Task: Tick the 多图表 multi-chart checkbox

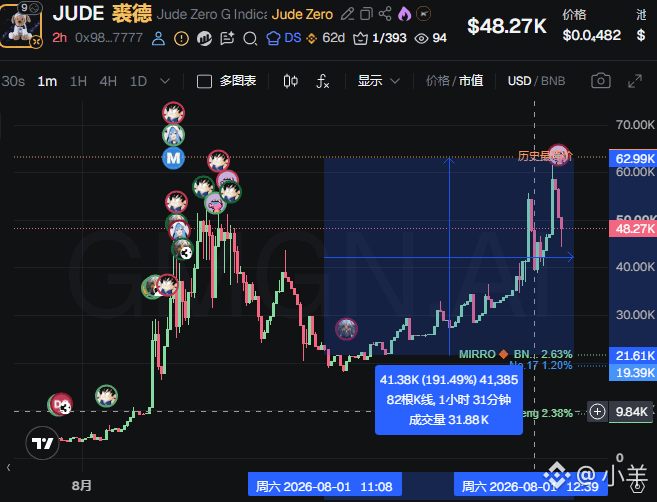Action: [204, 81]
